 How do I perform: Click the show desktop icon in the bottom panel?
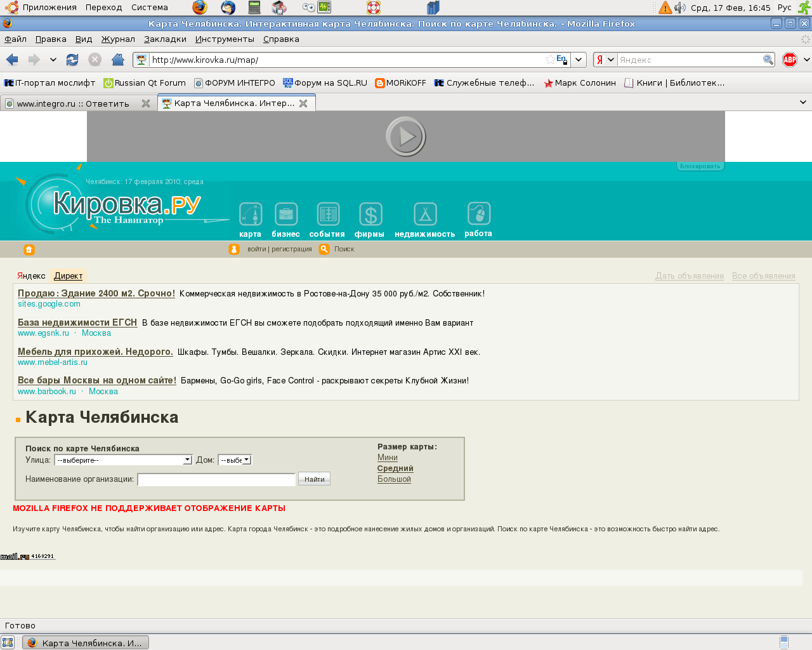click(x=8, y=642)
